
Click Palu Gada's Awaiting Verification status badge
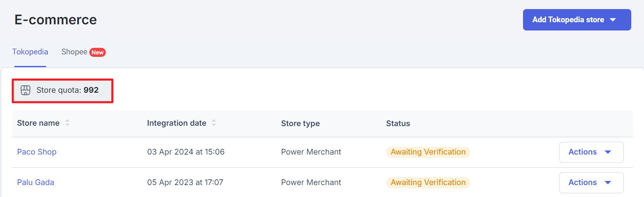tap(428, 183)
